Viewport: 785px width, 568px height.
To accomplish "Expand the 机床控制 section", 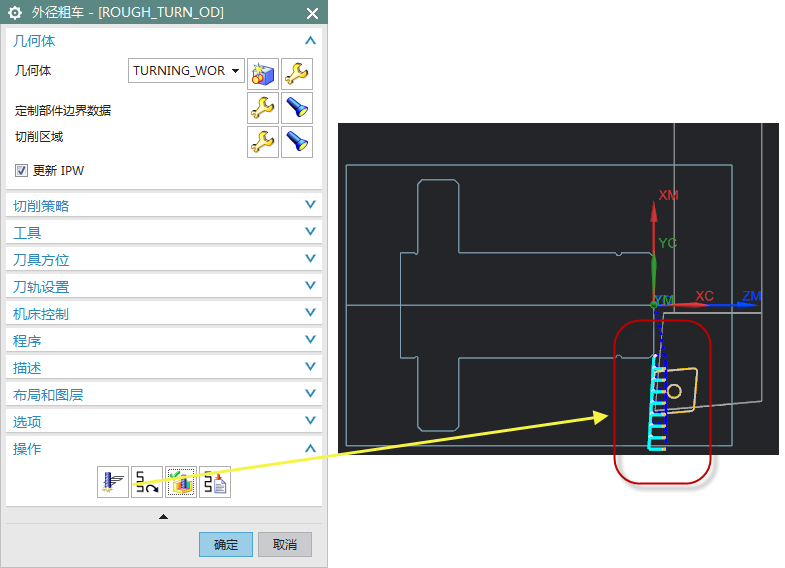I will point(310,313).
